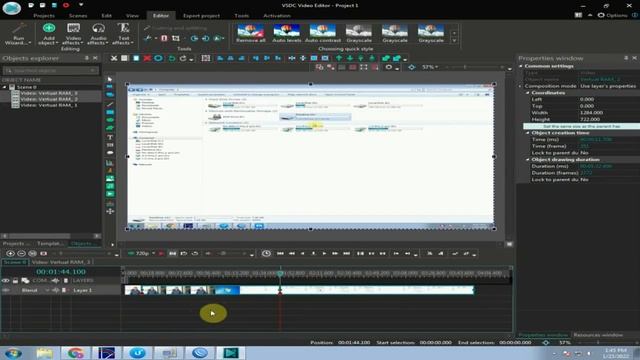Click the cut scissors icon in edit toolbar
The width and height of the screenshot is (640, 360).
(114, 58)
